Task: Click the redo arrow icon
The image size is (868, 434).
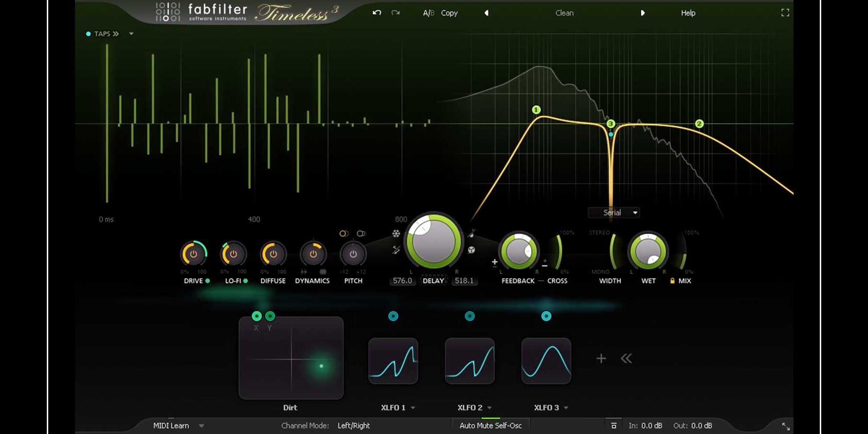Action: point(395,13)
